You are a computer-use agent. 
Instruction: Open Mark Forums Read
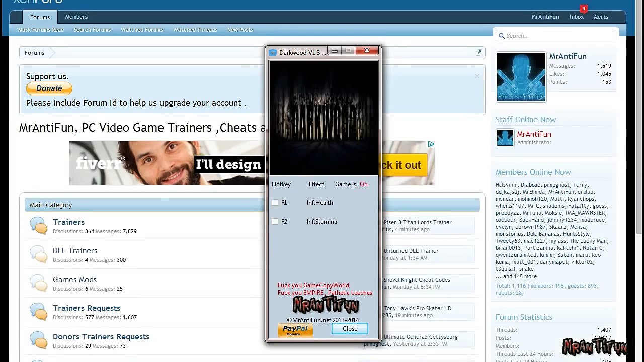(x=41, y=30)
